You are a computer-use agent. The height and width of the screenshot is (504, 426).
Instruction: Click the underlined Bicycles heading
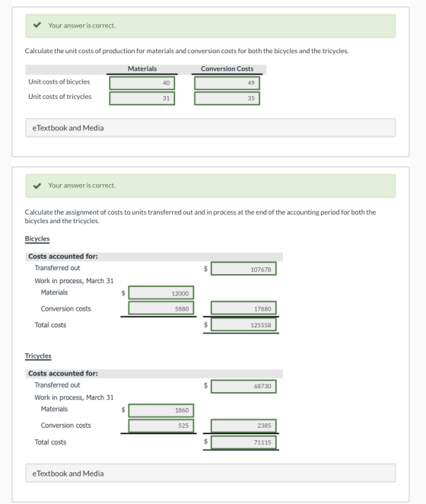click(x=37, y=239)
